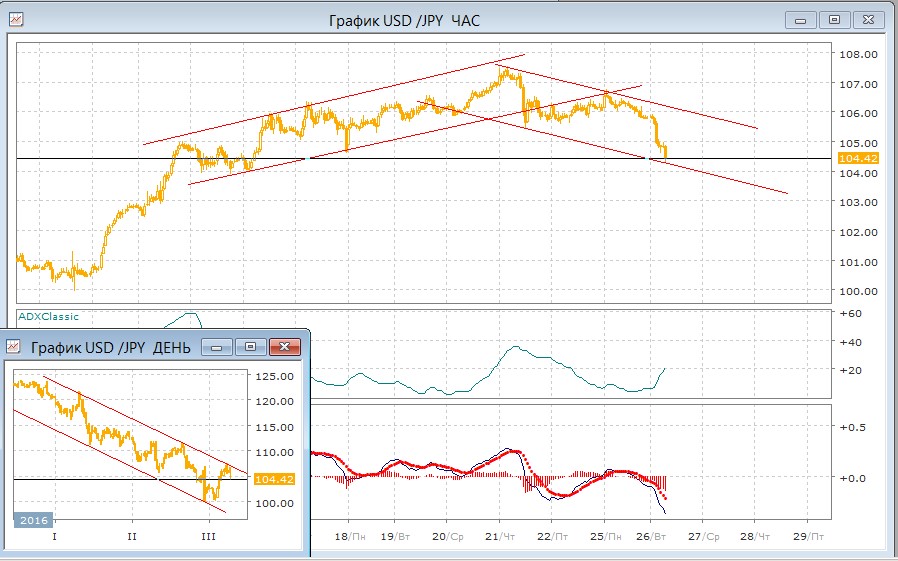The image size is (898, 561).
Task: Click the 25/Пн date label on the time axis
Action: pos(605,536)
